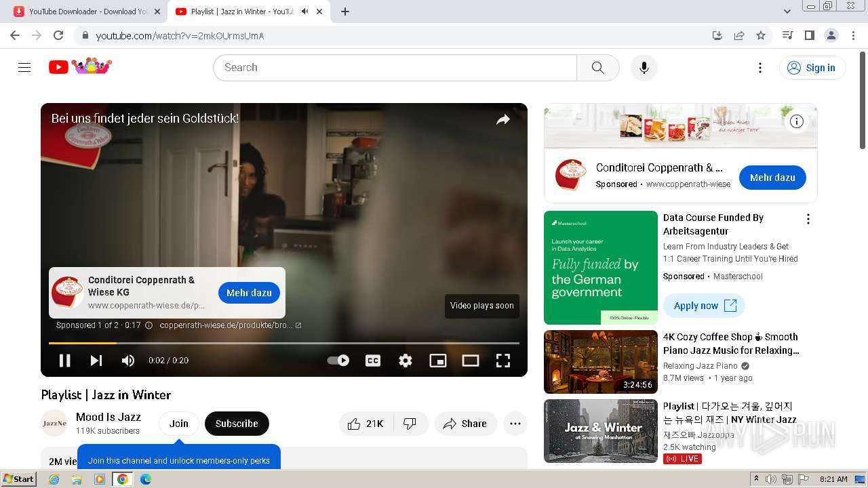Start voice search with microphone icon

(644, 68)
